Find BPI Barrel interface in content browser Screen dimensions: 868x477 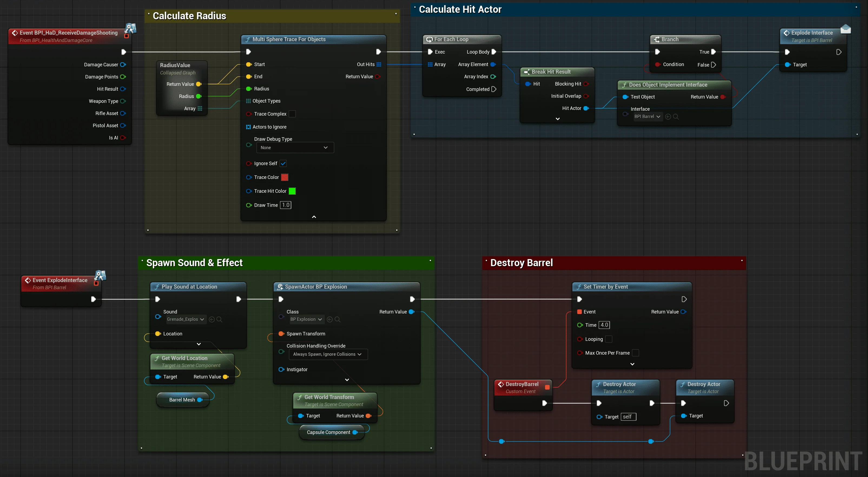(676, 116)
